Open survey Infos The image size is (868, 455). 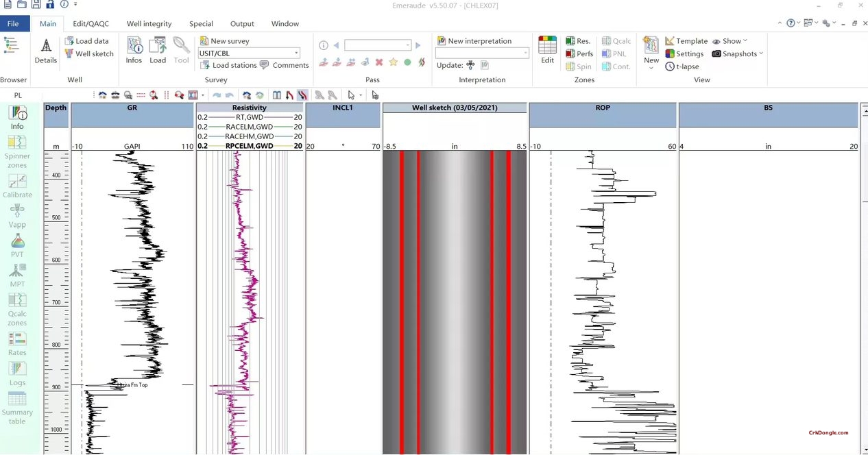[134, 51]
